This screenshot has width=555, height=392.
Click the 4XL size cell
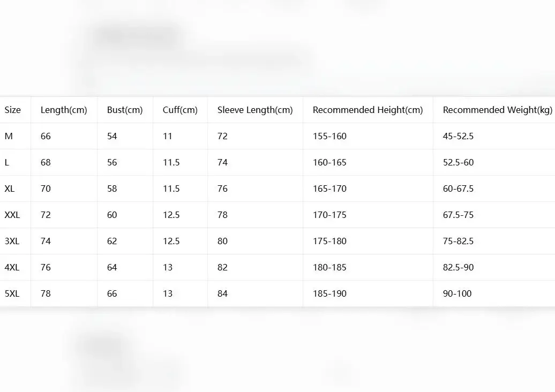pyautogui.click(x=12, y=267)
